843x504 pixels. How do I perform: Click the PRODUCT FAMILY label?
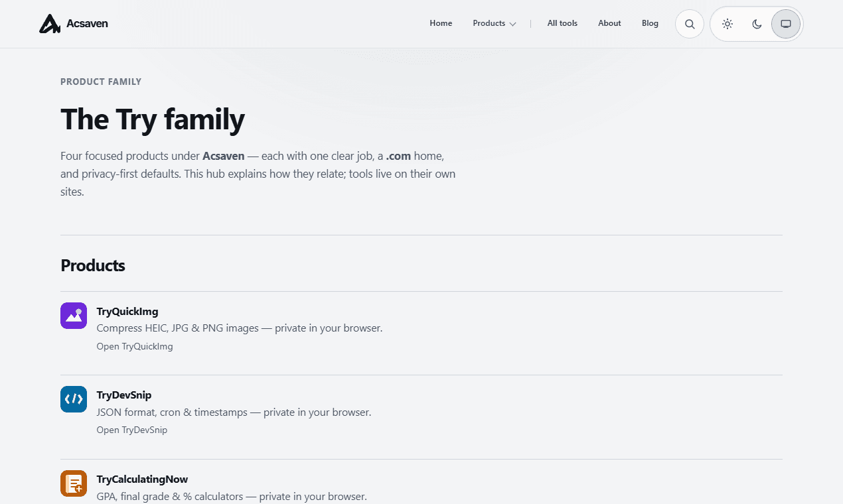pyautogui.click(x=101, y=82)
